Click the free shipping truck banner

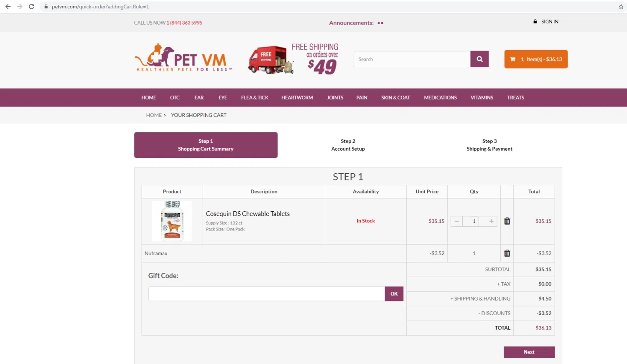[293, 59]
